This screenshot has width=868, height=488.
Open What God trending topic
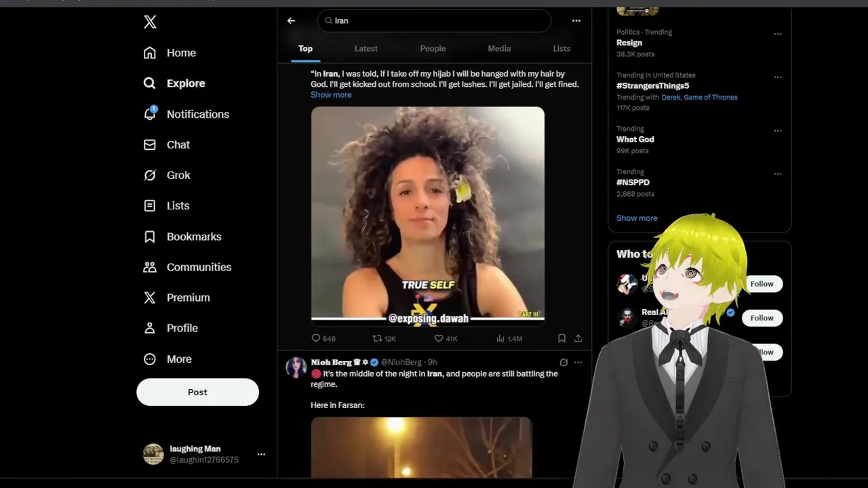pyautogui.click(x=635, y=140)
